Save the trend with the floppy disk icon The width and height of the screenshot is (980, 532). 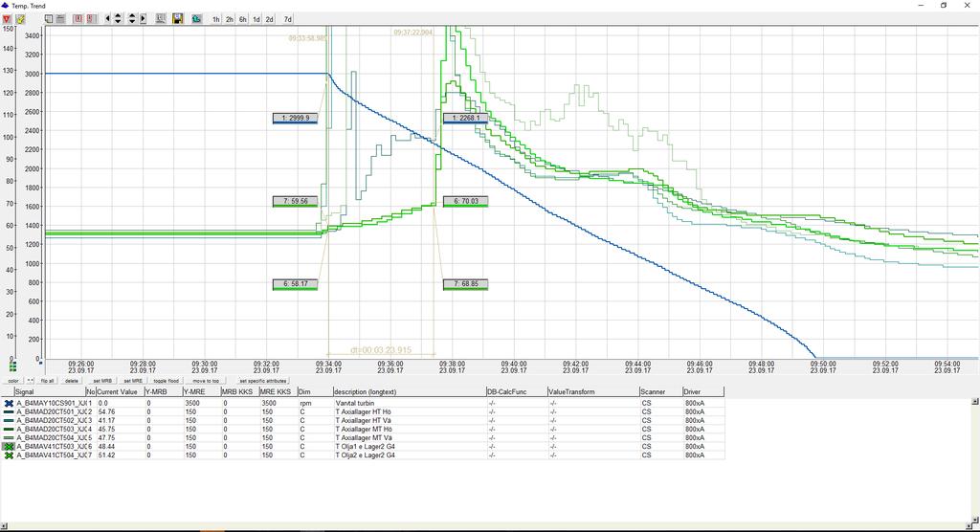pyautogui.click(x=177, y=19)
